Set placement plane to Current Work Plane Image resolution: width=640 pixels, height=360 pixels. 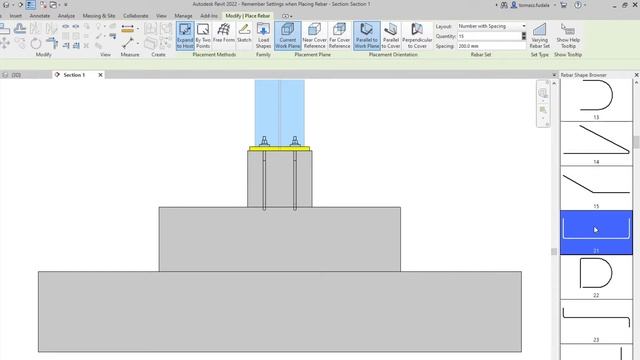pos(288,36)
